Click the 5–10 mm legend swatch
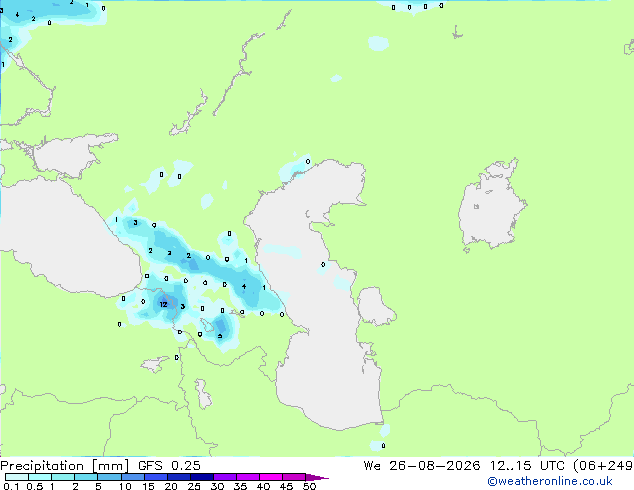Screen dimensions: 634x490 pos(110,477)
